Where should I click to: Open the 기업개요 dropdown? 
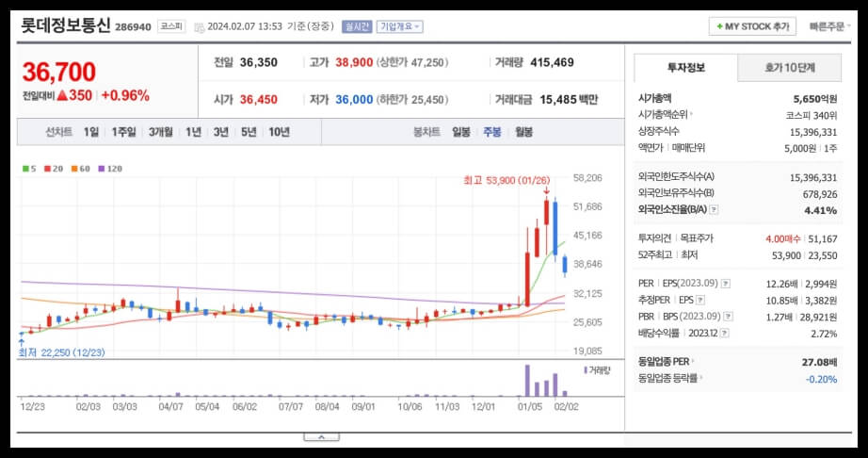(400, 26)
